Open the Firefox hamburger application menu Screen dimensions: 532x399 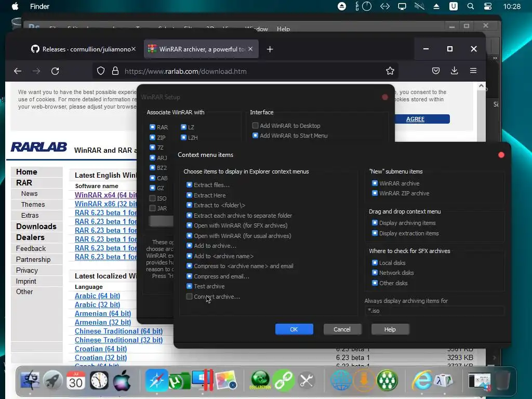click(473, 71)
